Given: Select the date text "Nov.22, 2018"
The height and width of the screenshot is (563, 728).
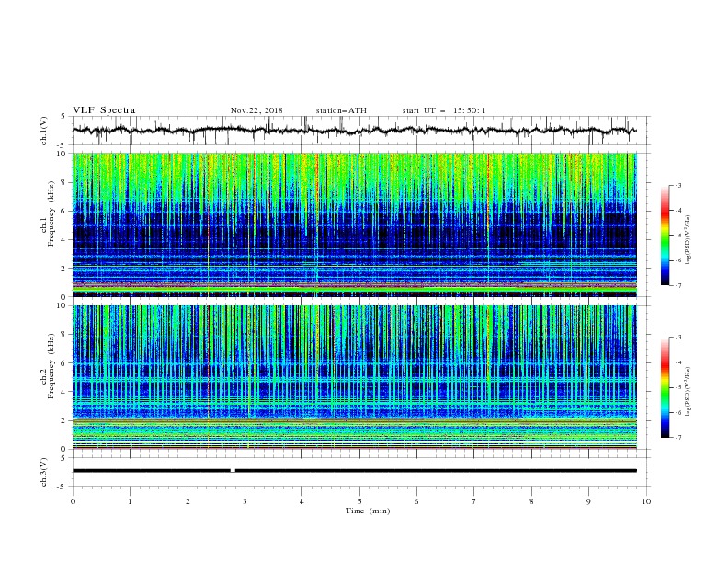Looking at the screenshot, I should point(256,110).
